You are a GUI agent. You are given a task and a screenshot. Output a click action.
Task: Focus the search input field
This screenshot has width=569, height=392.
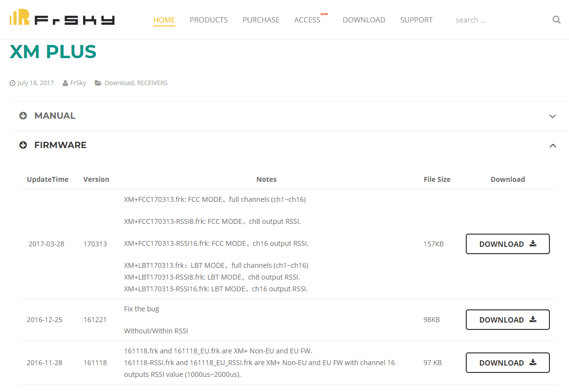(501, 20)
